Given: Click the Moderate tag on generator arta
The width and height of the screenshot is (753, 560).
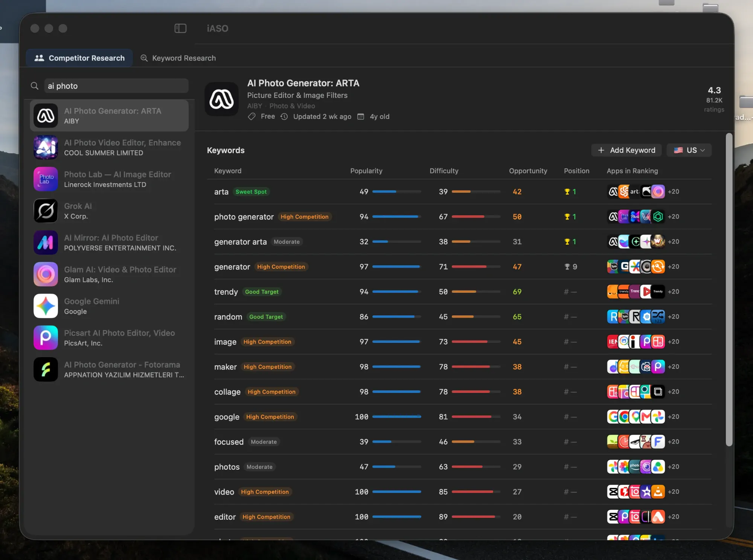Looking at the screenshot, I should tap(287, 242).
